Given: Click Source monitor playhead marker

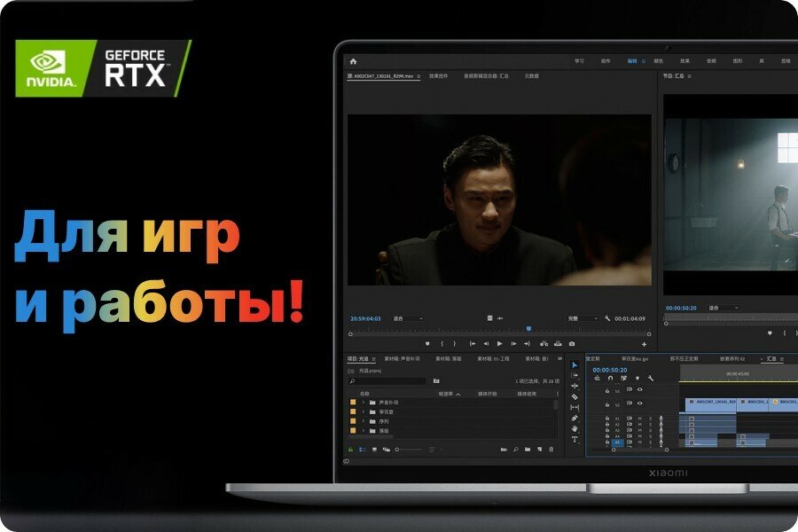Looking at the screenshot, I should (x=528, y=329).
